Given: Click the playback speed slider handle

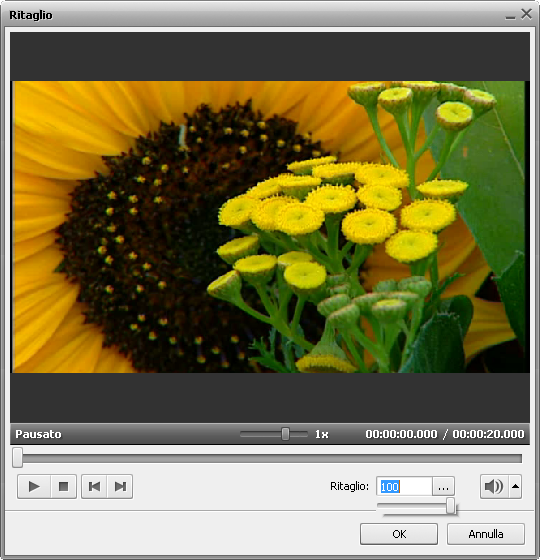Looking at the screenshot, I should [x=285, y=434].
